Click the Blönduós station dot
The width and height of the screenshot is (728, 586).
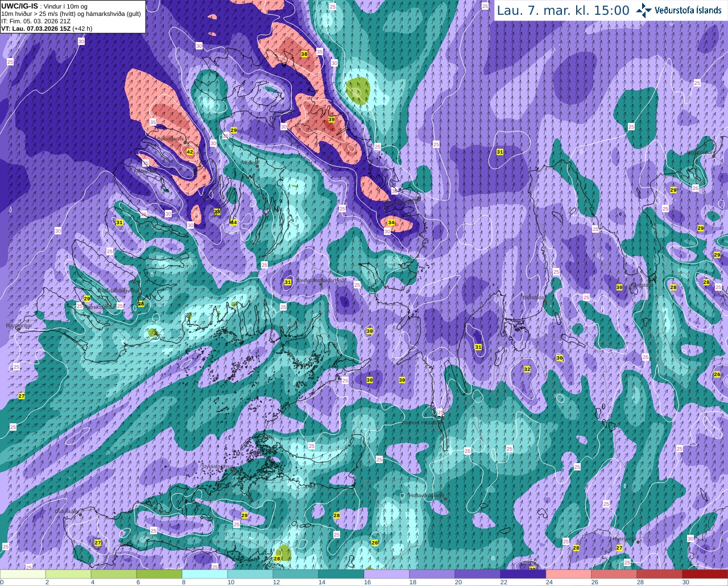pyautogui.click(x=545, y=302)
